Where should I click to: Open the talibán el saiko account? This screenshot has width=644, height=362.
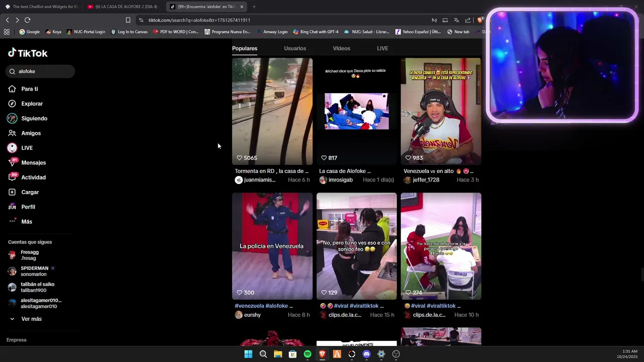(x=31, y=287)
